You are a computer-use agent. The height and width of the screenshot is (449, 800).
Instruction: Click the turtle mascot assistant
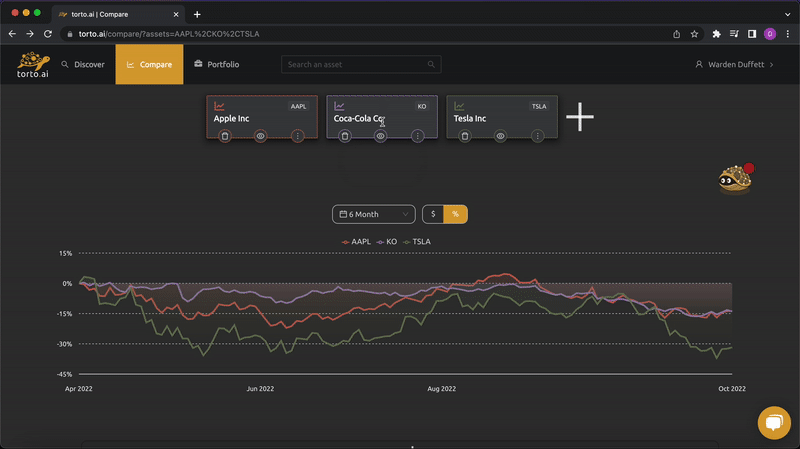pos(735,179)
